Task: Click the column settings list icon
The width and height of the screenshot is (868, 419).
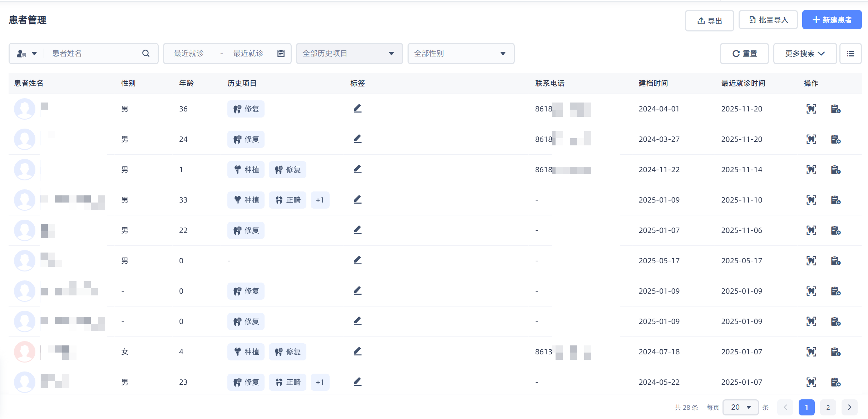Action: (850, 54)
